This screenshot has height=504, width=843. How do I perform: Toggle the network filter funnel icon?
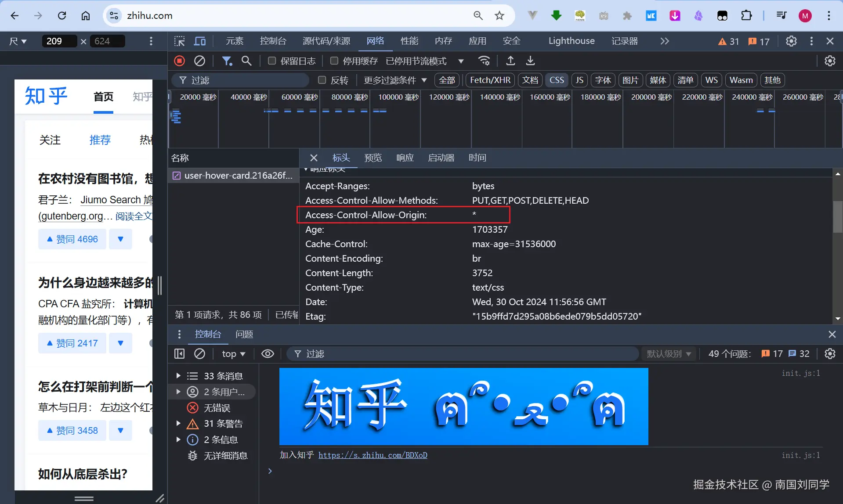point(227,61)
